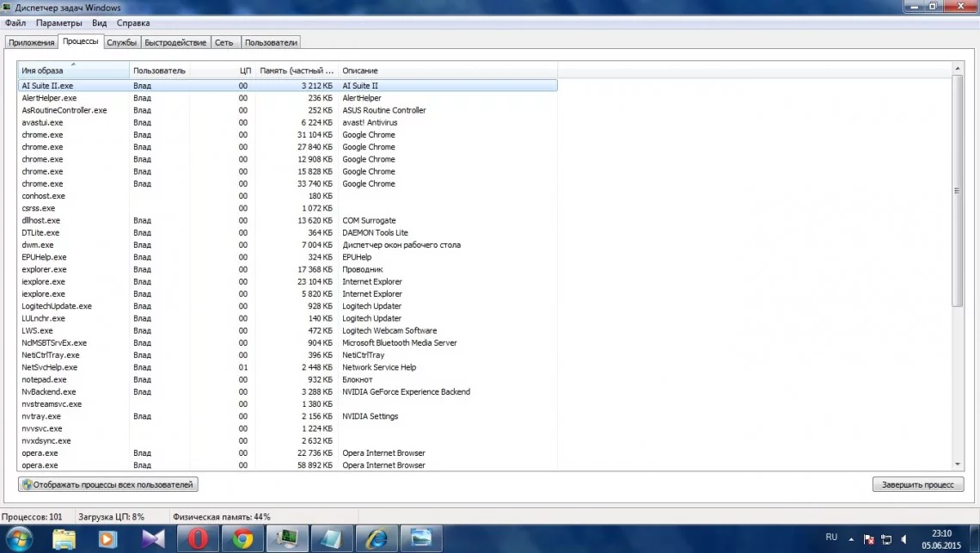This screenshot has width=980, height=553.
Task: Show hidden tray icons arrow
Action: (x=851, y=538)
